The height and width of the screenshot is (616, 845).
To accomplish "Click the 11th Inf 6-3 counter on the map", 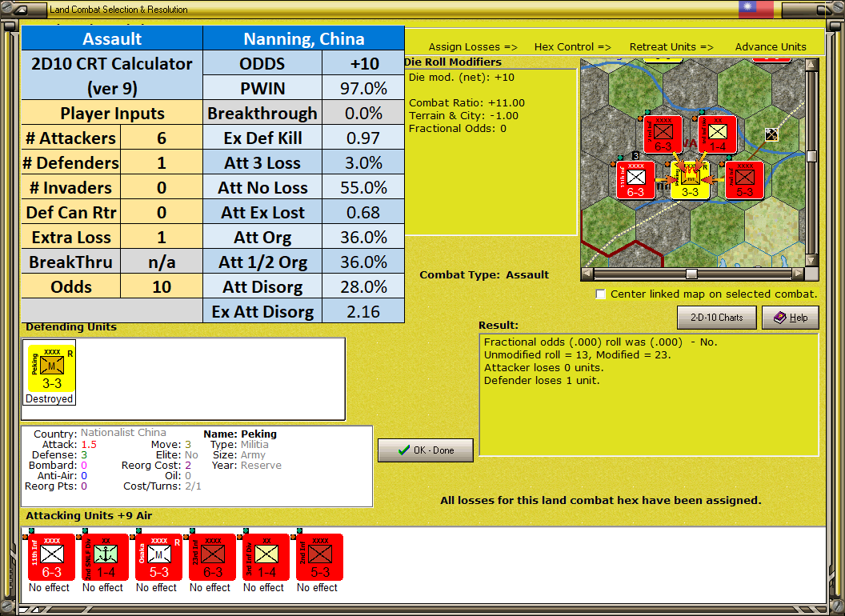I will [636, 181].
